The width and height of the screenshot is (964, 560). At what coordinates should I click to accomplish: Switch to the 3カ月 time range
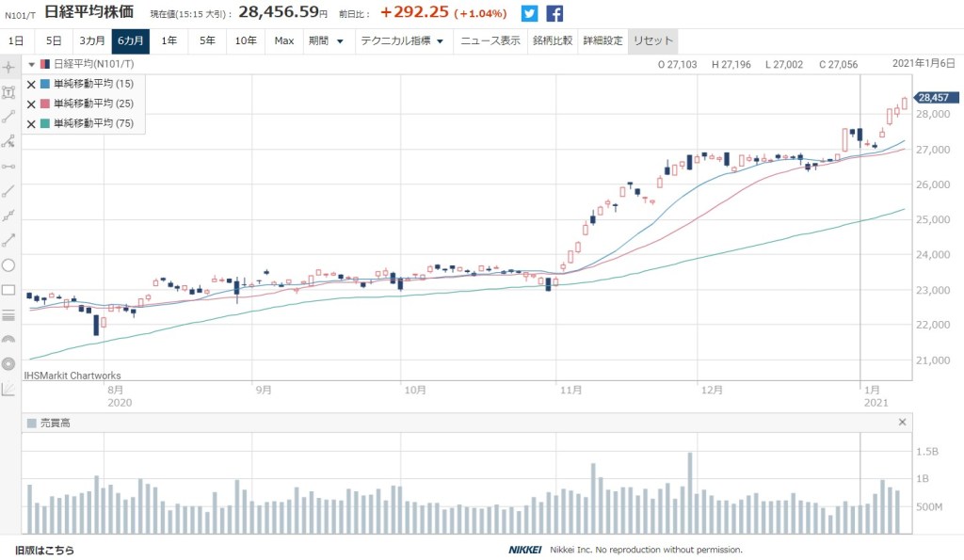click(x=91, y=41)
